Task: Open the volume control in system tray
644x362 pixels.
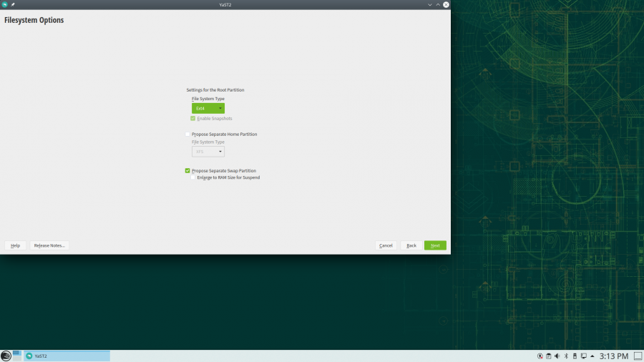Action: coord(556,356)
